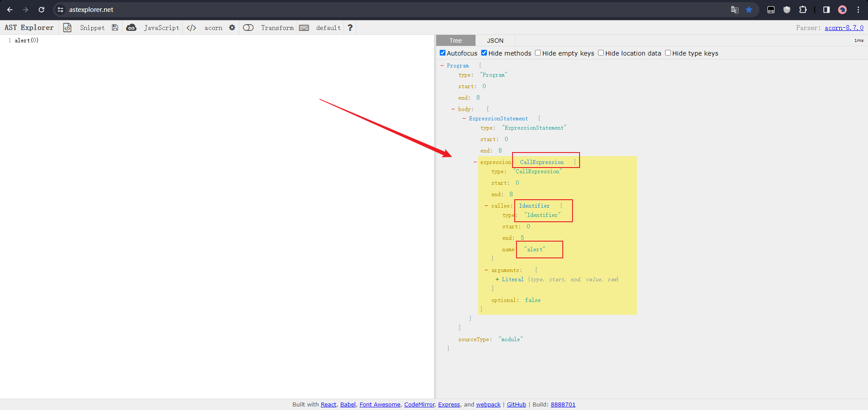Screen dimensions: 868x410
Task: Open the acorn-8.7.0 parser link
Action: pos(844,28)
